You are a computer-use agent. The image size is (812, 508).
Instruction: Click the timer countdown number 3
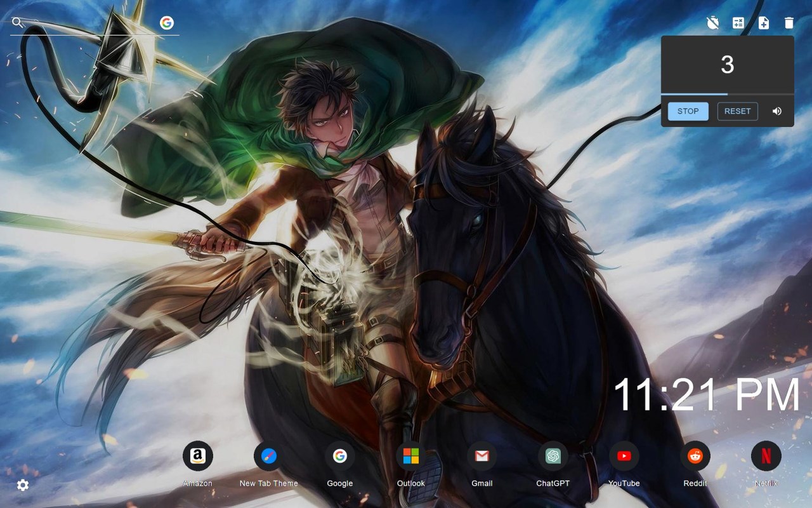tap(728, 65)
